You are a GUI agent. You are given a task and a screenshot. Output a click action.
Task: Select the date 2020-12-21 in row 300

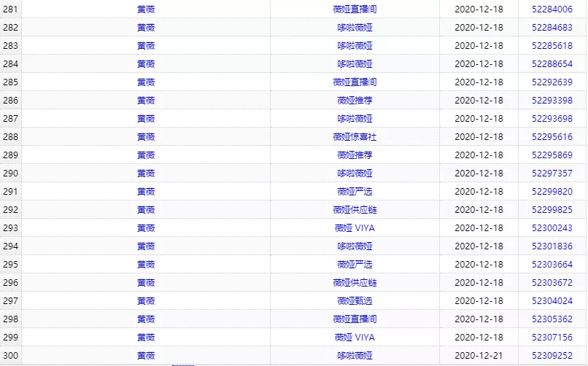(479, 356)
